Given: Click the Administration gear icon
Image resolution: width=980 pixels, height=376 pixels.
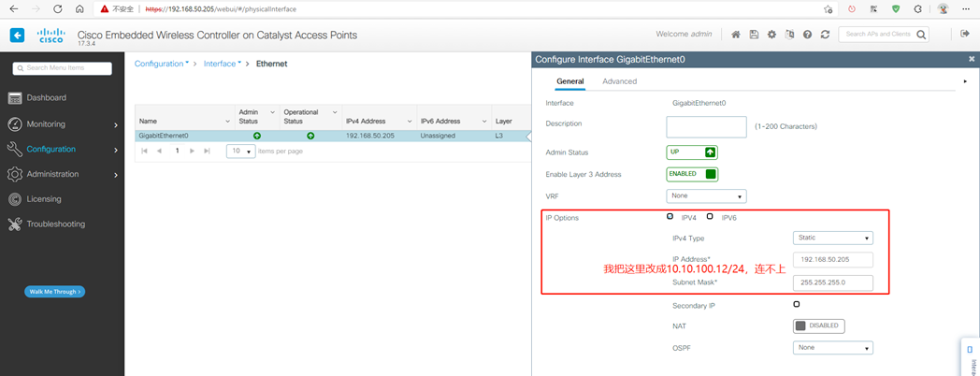Looking at the screenshot, I should pyautogui.click(x=15, y=174).
